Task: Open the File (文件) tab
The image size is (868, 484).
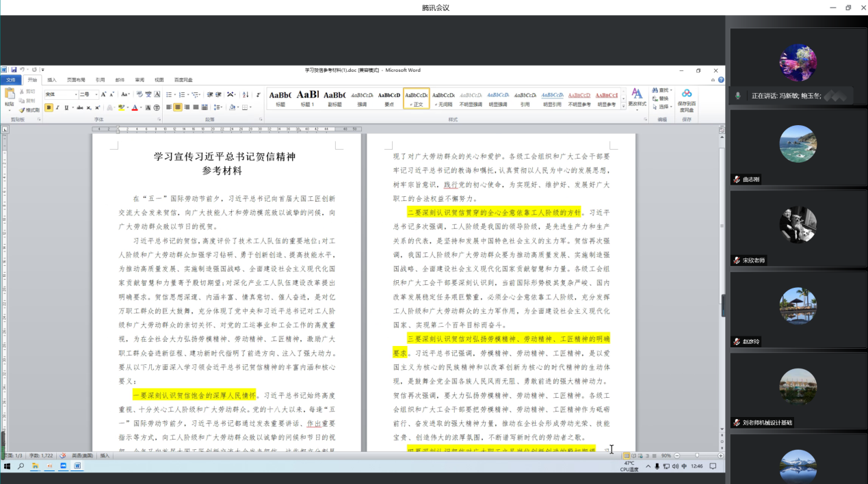Action: (x=10, y=80)
